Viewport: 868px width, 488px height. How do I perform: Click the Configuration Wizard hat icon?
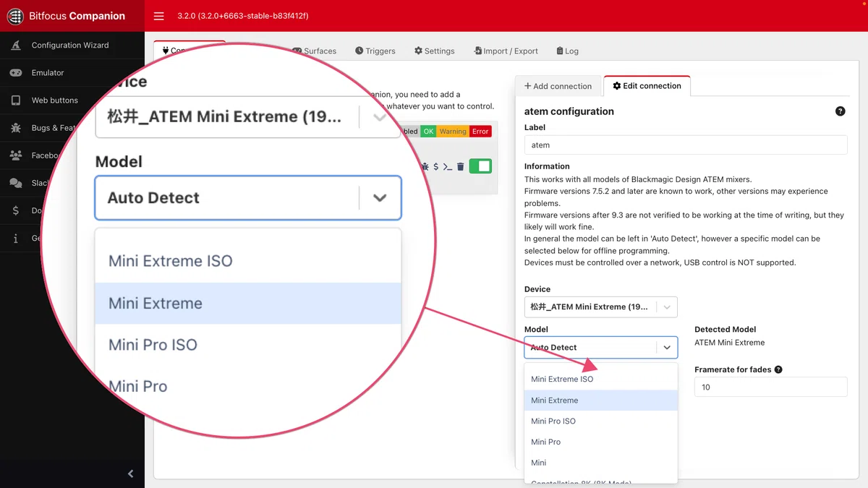[x=16, y=45]
